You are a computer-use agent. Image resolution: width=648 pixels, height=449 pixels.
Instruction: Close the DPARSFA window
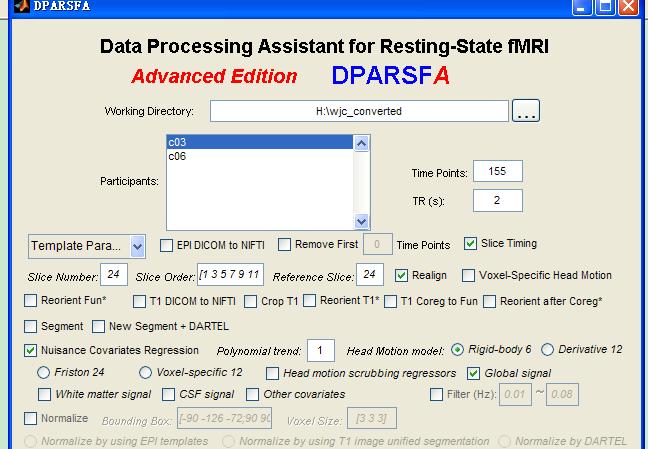pos(628,7)
